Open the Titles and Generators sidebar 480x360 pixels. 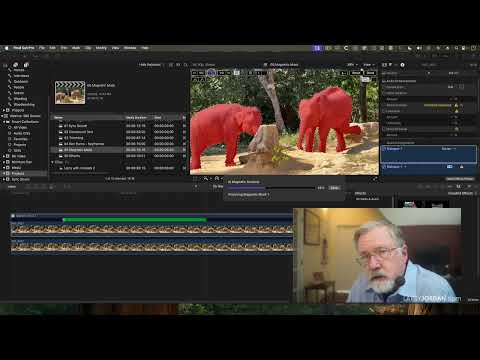click(26, 65)
